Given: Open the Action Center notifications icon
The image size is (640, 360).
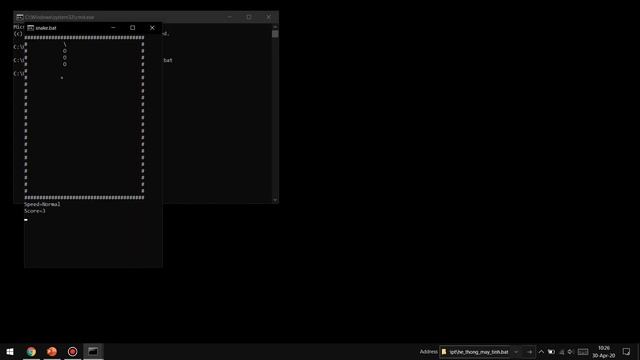Looking at the screenshot, I should click(627, 352).
